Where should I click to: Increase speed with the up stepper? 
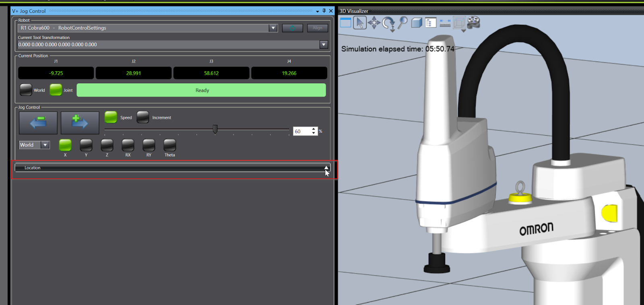[x=314, y=129]
